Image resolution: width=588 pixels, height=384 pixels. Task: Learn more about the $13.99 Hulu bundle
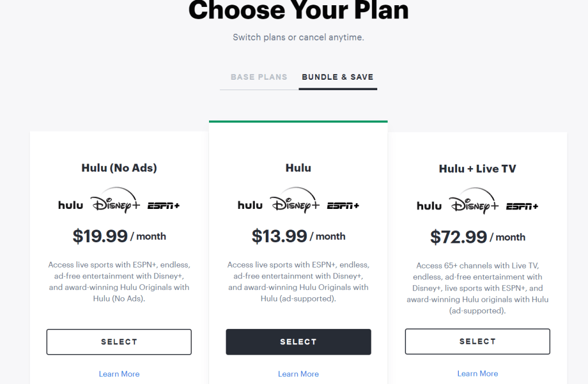tap(298, 374)
